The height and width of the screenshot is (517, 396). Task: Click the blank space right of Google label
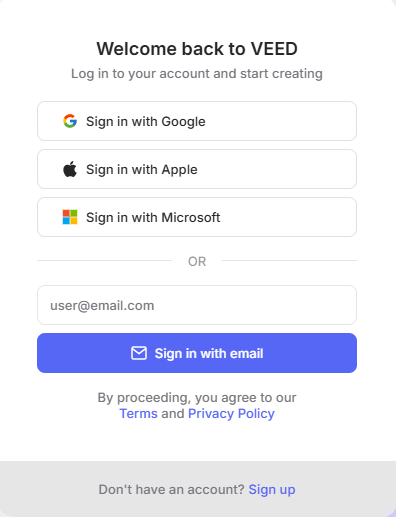click(280, 121)
